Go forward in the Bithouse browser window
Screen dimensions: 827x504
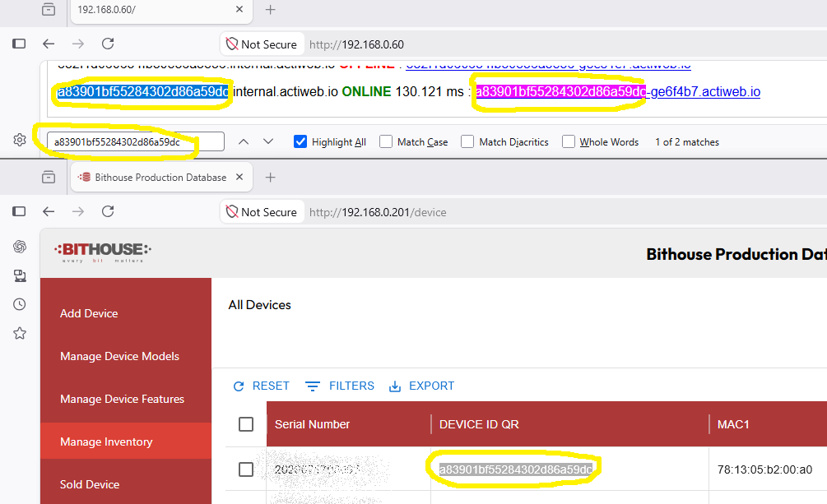point(78,211)
